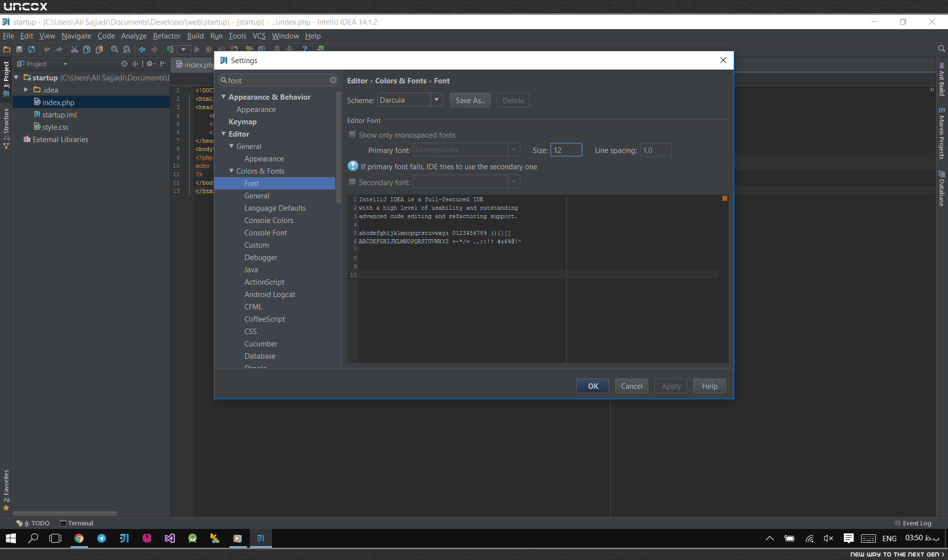Open the Project view selector dropdown

pos(65,64)
